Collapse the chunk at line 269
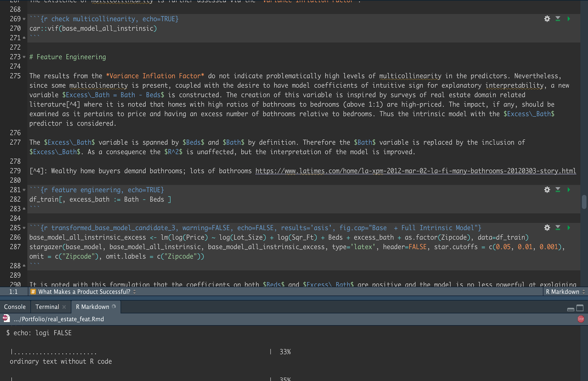The image size is (588, 381). [x=24, y=19]
